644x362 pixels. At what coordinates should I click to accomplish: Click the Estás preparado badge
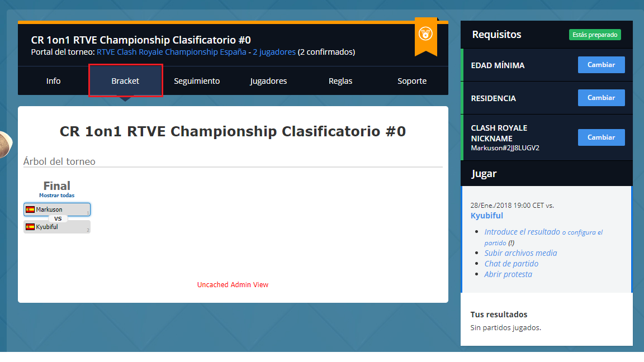(x=595, y=35)
